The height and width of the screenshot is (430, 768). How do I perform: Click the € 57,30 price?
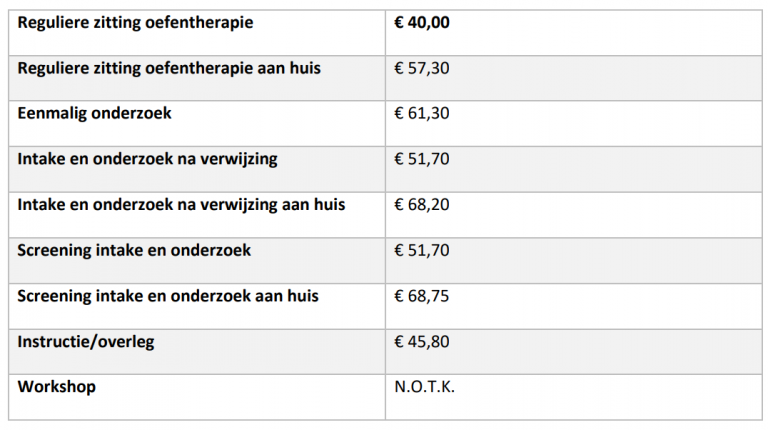coord(422,68)
